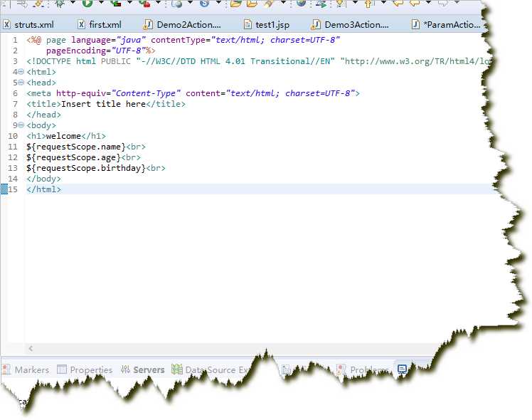Viewport: 532px width, 420px height.
Task: Click the word 'welcome' on line 10
Action: click(63, 136)
